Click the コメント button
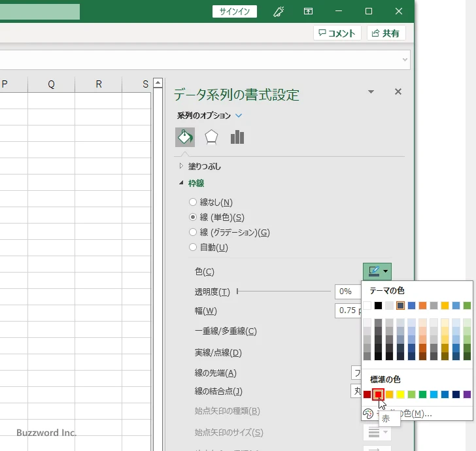 click(x=337, y=33)
